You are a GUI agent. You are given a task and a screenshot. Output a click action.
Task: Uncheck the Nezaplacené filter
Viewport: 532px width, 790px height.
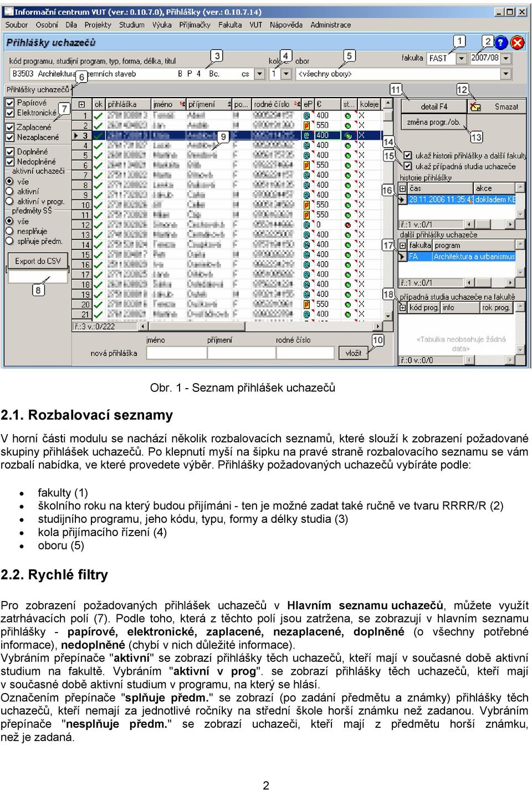(x=10, y=137)
